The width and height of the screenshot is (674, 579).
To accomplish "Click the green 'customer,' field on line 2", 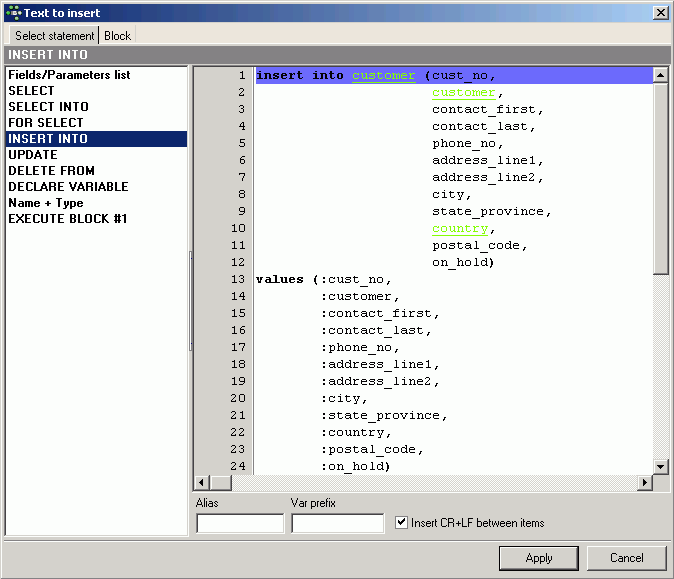I will [x=467, y=92].
